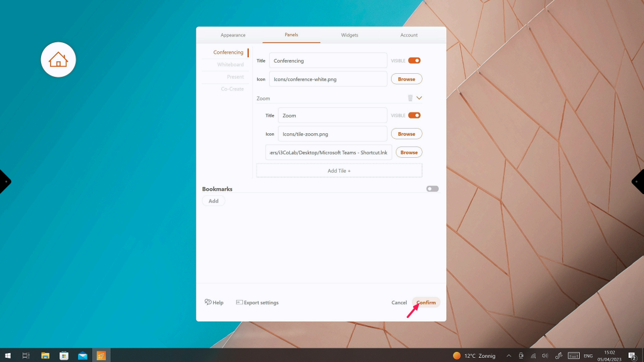Open the Microsoft Store taskbar icon
Screen dimensions: 644x362
[64, 355]
